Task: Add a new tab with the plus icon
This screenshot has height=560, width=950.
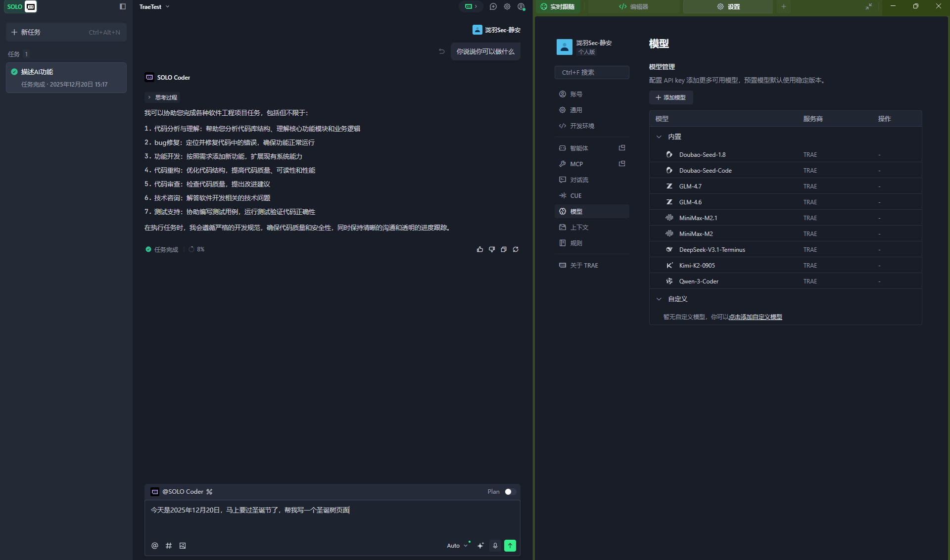Action: pyautogui.click(x=784, y=6)
